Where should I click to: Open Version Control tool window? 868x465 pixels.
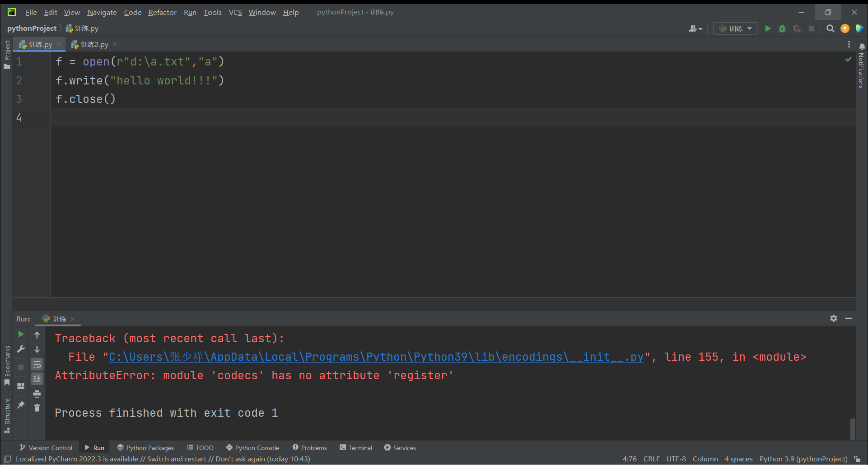point(46,447)
